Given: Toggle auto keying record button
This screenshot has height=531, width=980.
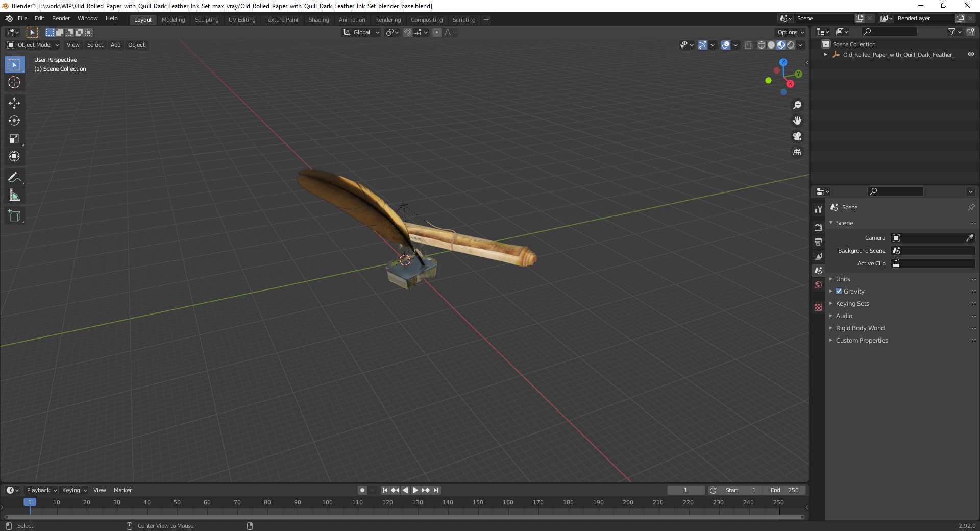Looking at the screenshot, I should (362, 490).
